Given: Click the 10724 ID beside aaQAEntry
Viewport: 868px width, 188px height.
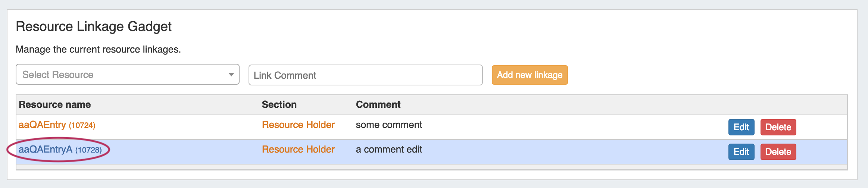Looking at the screenshot, I should point(82,125).
